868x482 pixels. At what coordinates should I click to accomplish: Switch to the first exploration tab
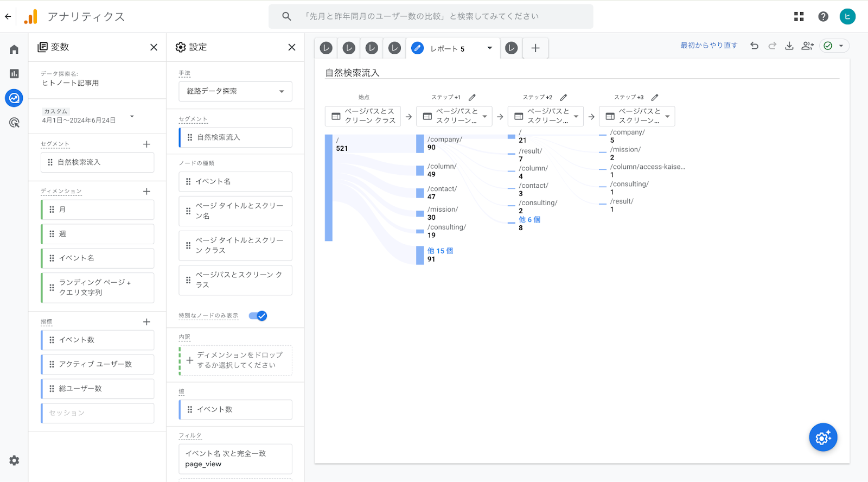(326, 48)
